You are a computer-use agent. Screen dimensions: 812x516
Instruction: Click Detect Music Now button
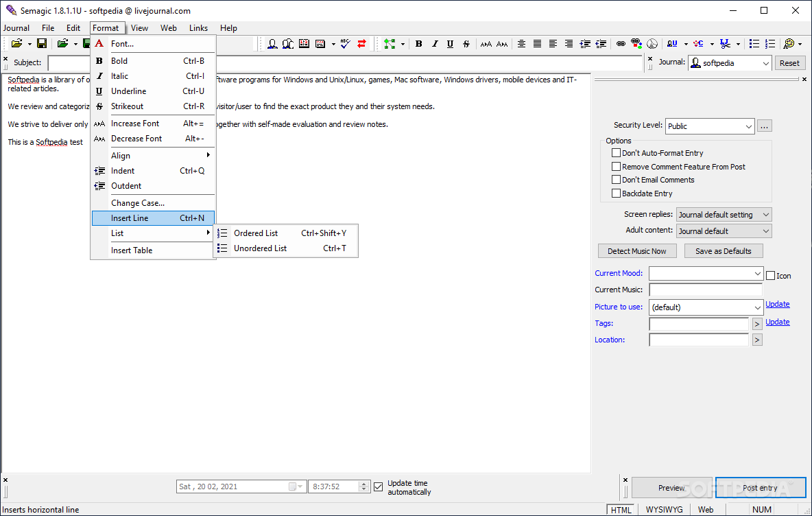[637, 251]
